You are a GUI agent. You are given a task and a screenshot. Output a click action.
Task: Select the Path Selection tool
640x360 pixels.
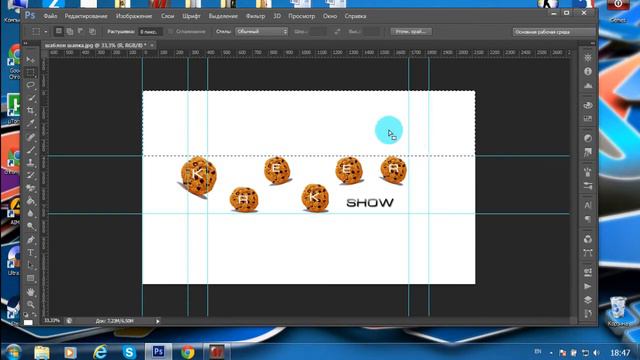31,265
